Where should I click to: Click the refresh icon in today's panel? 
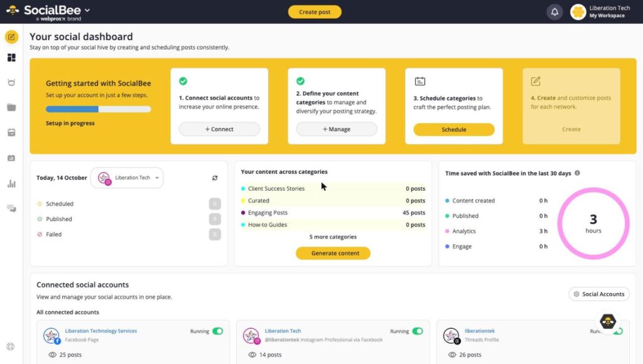pos(215,178)
